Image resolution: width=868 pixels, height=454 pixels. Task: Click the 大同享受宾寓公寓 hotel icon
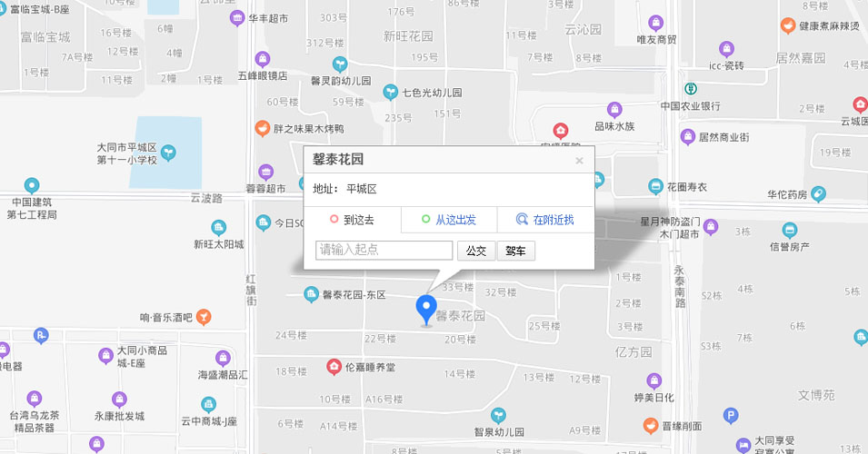coord(743,445)
